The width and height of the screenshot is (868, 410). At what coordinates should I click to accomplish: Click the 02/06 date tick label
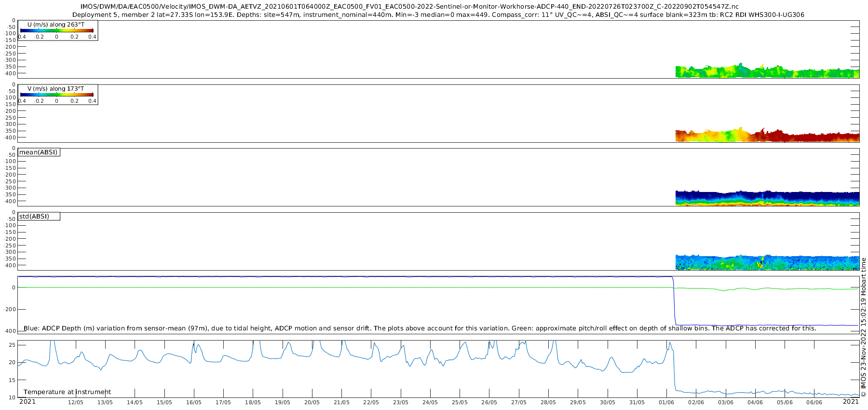point(696,402)
